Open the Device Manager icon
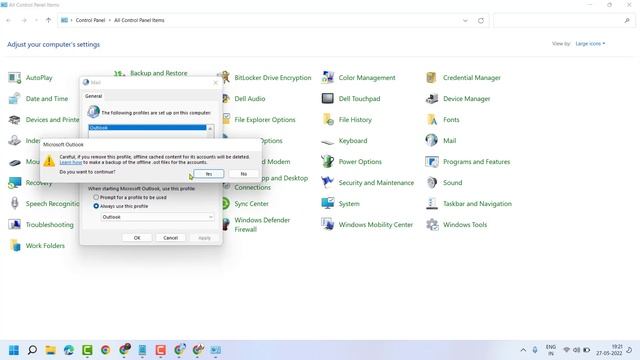Screen dimensions: 640x360 tap(432, 98)
